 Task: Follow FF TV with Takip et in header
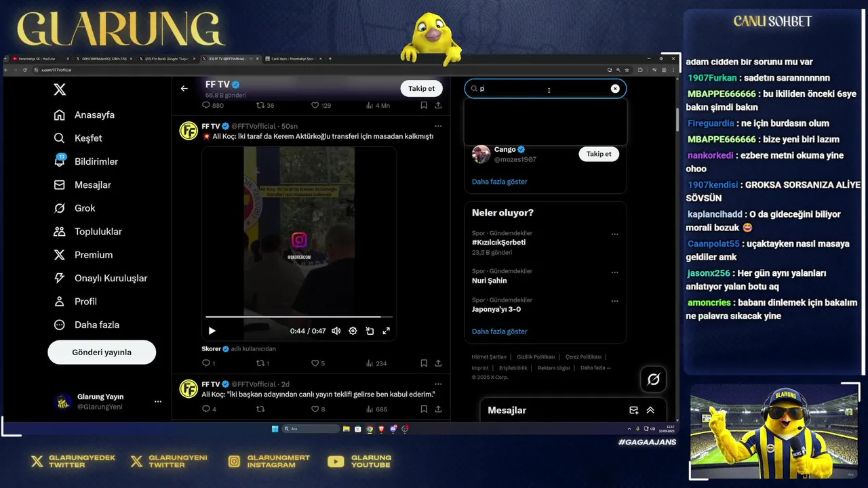[421, 89]
